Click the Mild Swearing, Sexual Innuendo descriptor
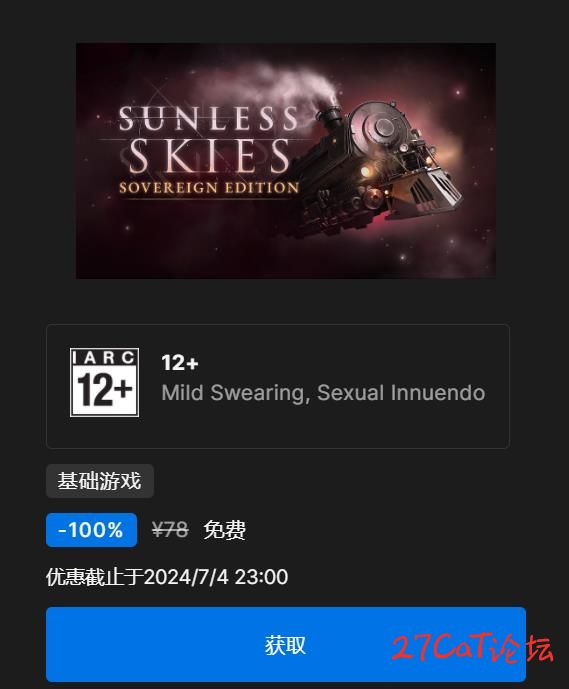569x689 pixels. coord(323,393)
